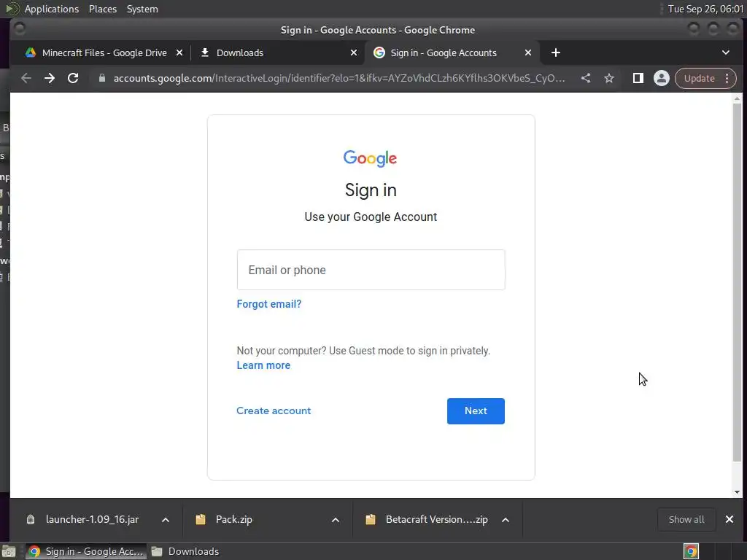
Task: Switch to Downloads window in taskbar
Action: pos(186,551)
